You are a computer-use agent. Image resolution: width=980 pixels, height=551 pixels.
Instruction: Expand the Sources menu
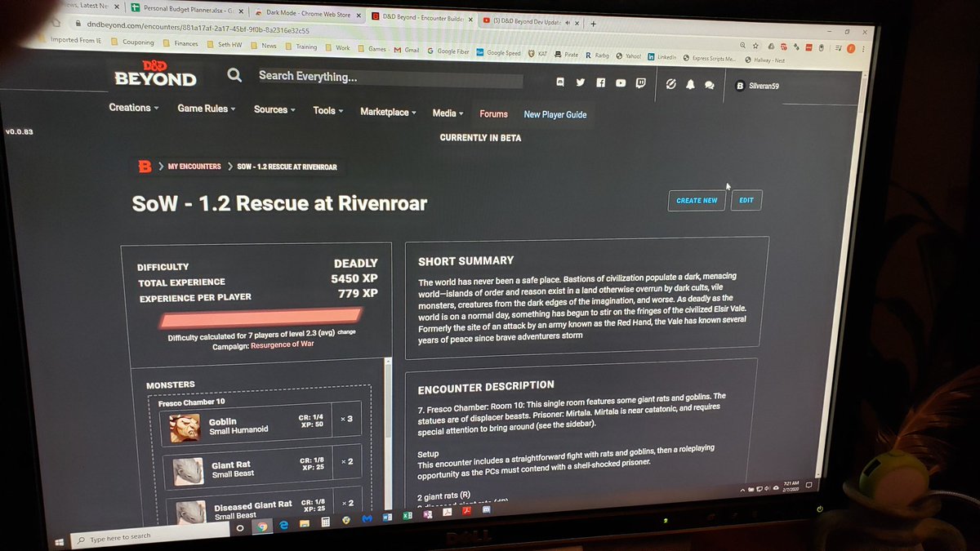point(274,109)
